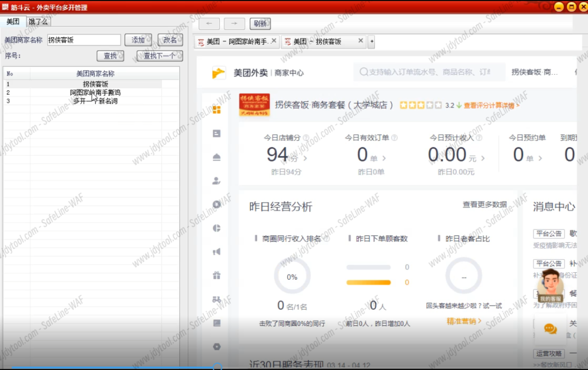Go forward with the right arrow button
The image size is (588, 370).
(x=234, y=24)
